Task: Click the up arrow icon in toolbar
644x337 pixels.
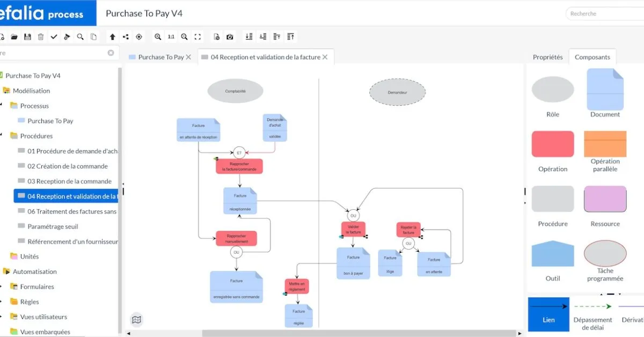Action: coord(112,37)
